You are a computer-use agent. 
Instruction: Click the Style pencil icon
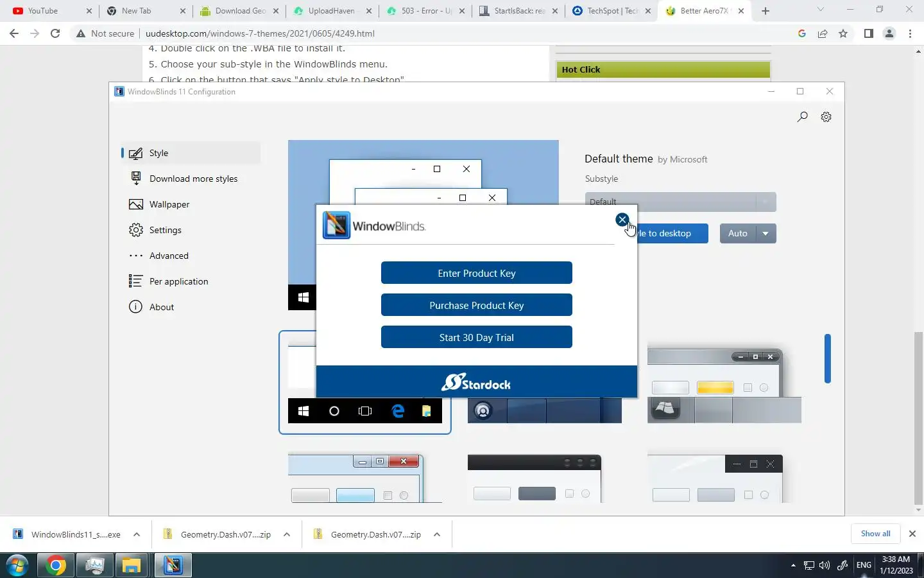(135, 153)
